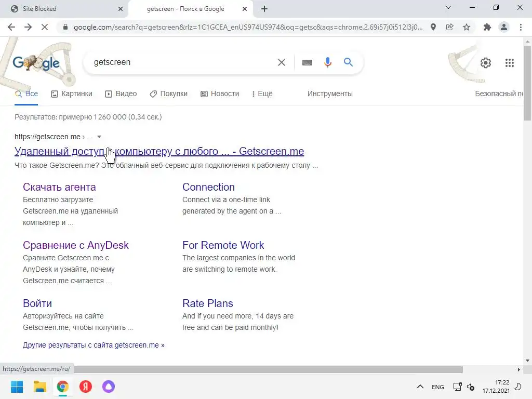The image size is (532, 399).
Task: Open the Скачать агента sitelink
Action: (x=59, y=187)
